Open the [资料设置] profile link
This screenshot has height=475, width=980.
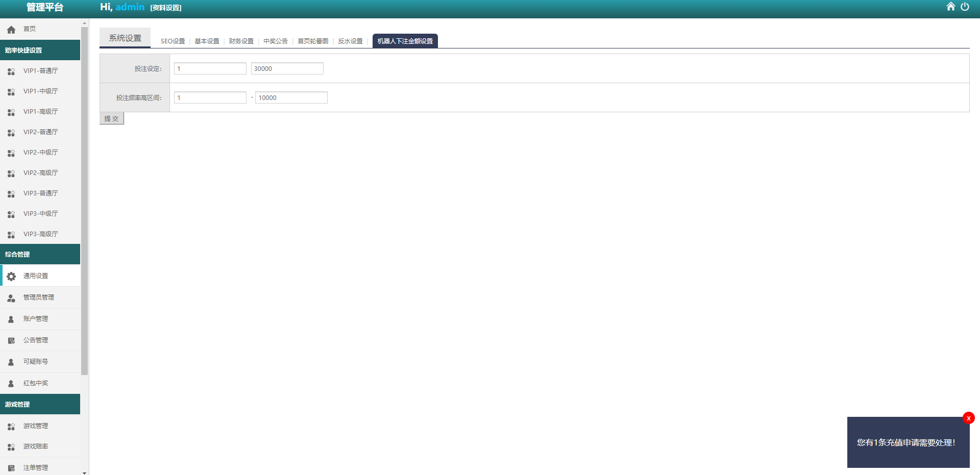166,8
